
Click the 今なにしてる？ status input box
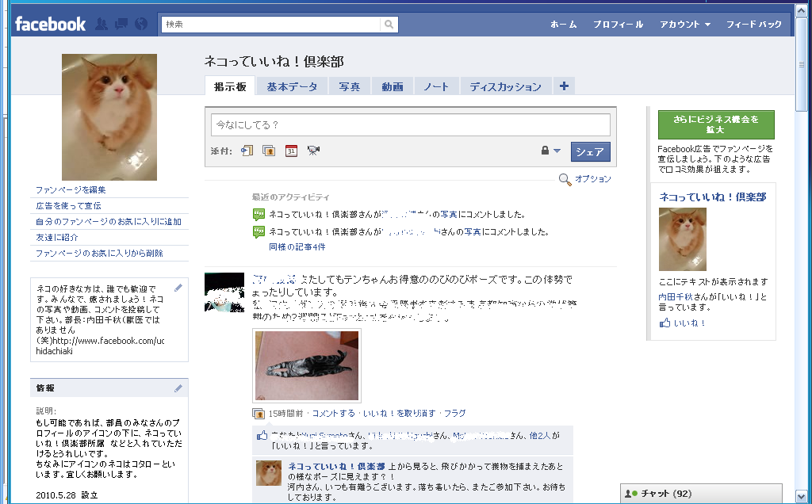pyautogui.click(x=411, y=124)
